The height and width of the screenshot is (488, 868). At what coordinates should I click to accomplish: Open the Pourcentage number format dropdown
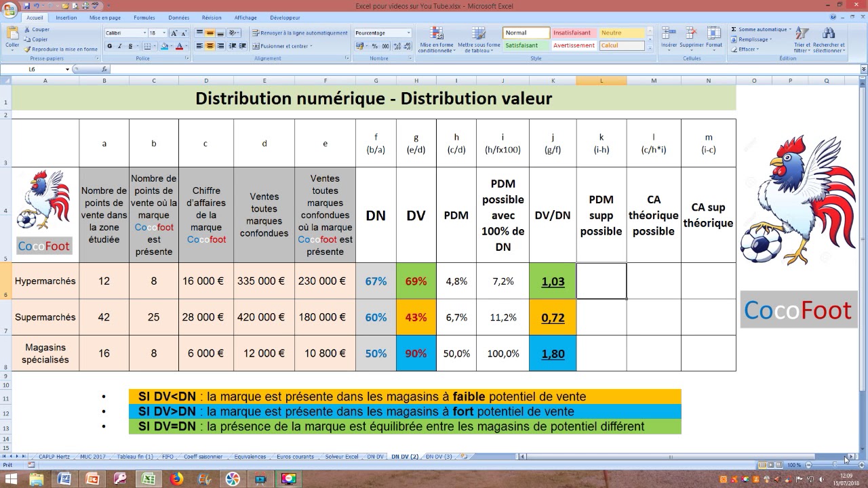(x=408, y=33)
